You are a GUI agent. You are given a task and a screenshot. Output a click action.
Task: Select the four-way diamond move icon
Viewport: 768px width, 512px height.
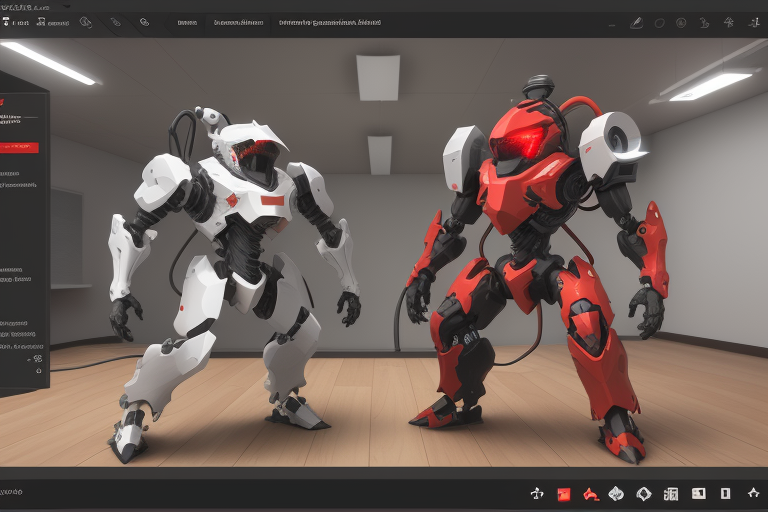(x=617, y=493)
